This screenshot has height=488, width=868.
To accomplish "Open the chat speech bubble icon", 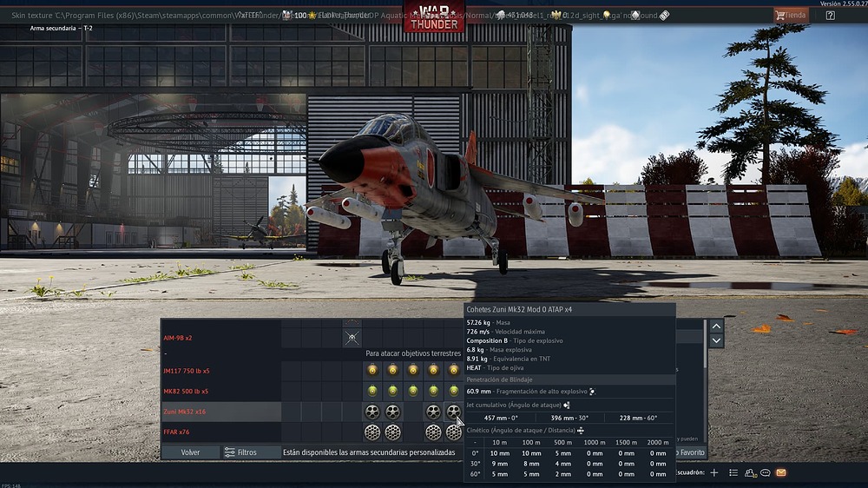I will point(766,472).
